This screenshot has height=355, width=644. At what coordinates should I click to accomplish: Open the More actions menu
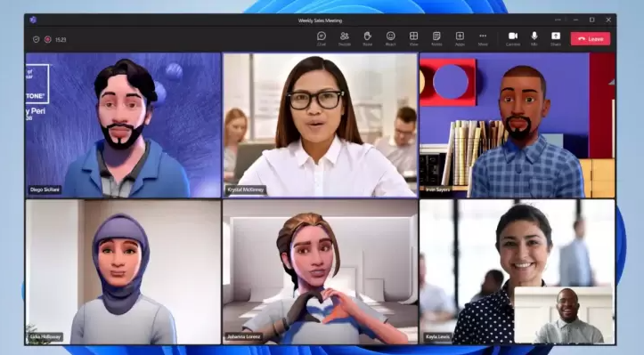(x=483, y=39)
